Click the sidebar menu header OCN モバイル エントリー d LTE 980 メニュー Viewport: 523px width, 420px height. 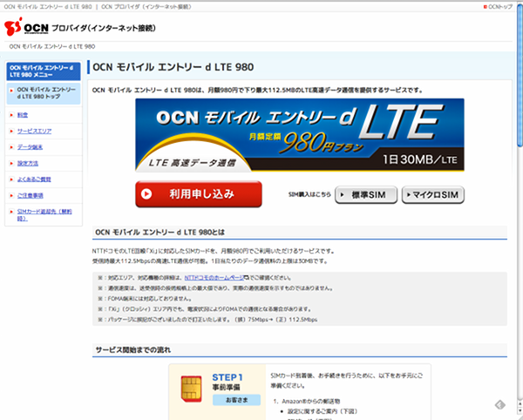(x=44, y=71)
